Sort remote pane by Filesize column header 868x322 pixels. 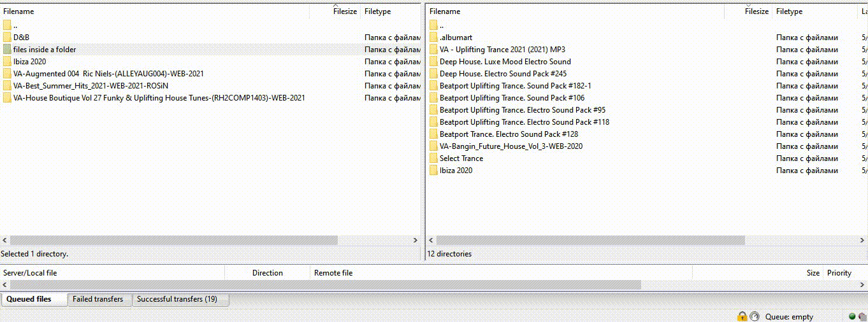pyautogui.click(x=748, y=11)
